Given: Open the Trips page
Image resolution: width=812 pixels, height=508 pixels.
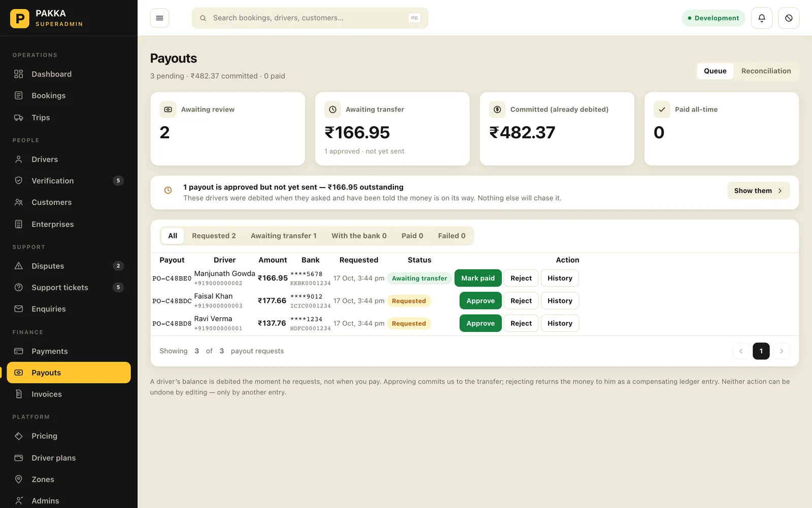Looking at the screenshot, I should pyautogui.click(x=69, y=117).
